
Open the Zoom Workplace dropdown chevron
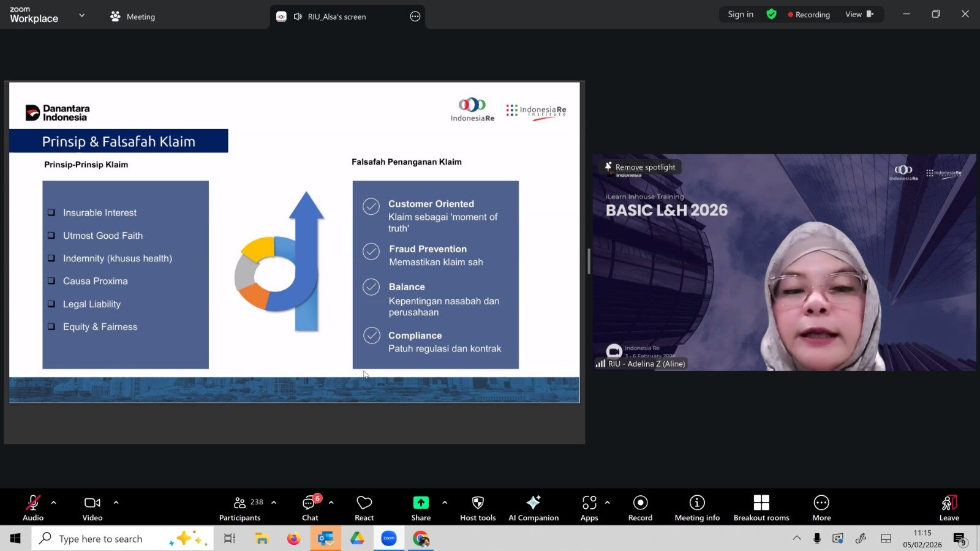(82, 15)
